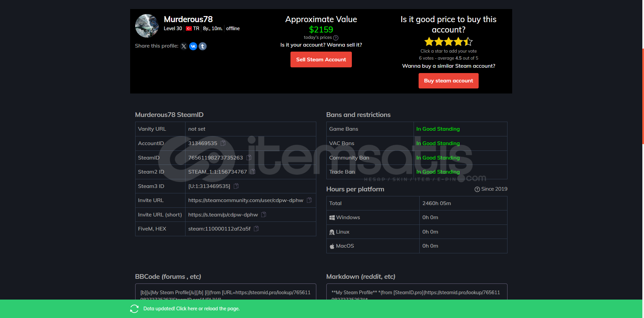Share profile via Tumblr icon
The width and height of the screenshot is (644, 318).
(x=203, y=46)
